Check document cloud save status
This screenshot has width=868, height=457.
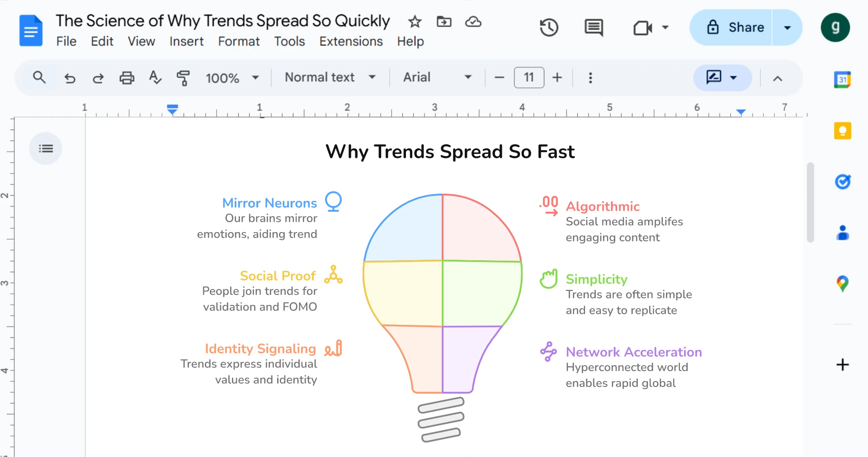tap(472, 22)
